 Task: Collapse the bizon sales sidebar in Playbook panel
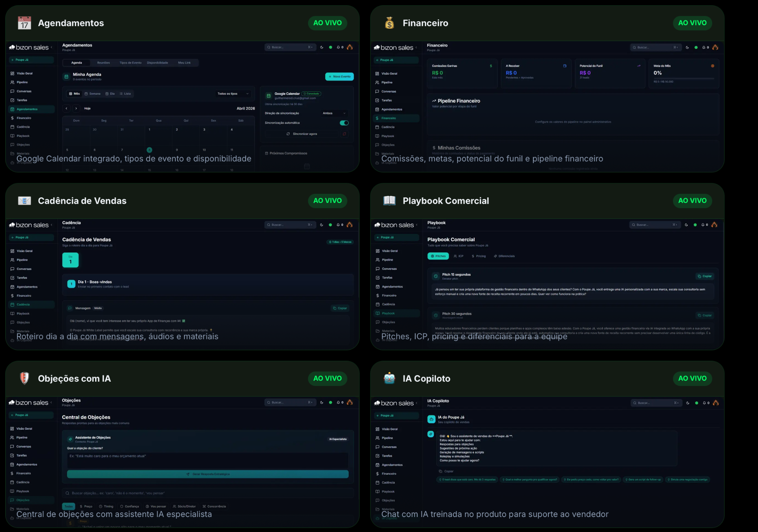pyautogui.click(x=417, y=225)
